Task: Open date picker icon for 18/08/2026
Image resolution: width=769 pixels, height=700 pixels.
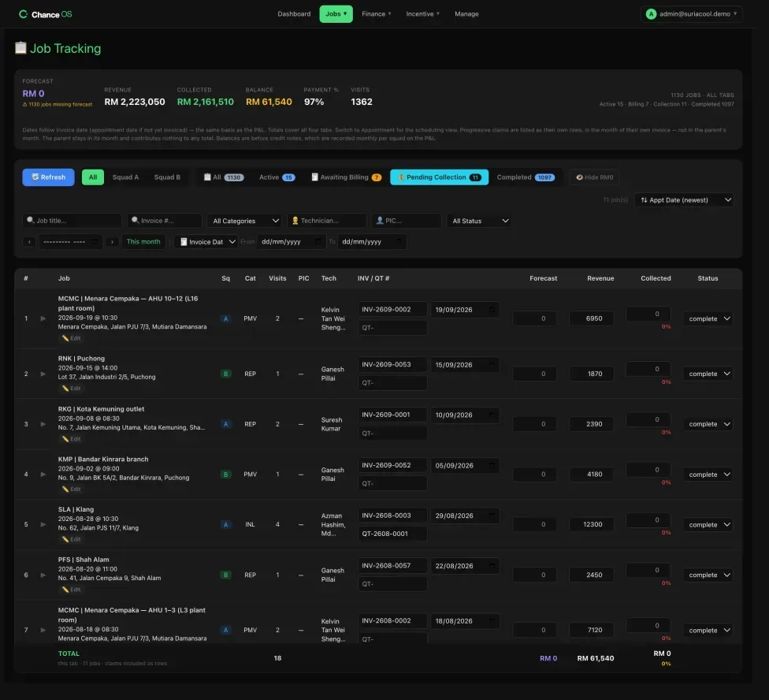Action: tap(492, 621)
